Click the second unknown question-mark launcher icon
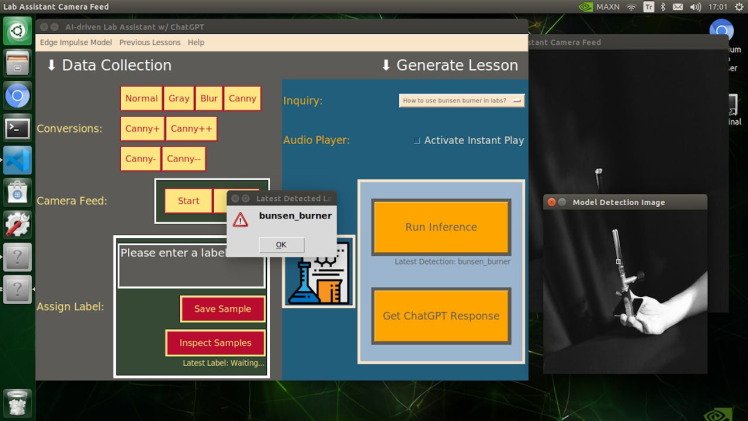The image size is (748, 421). pyautogui.click(x=18, y=289)
